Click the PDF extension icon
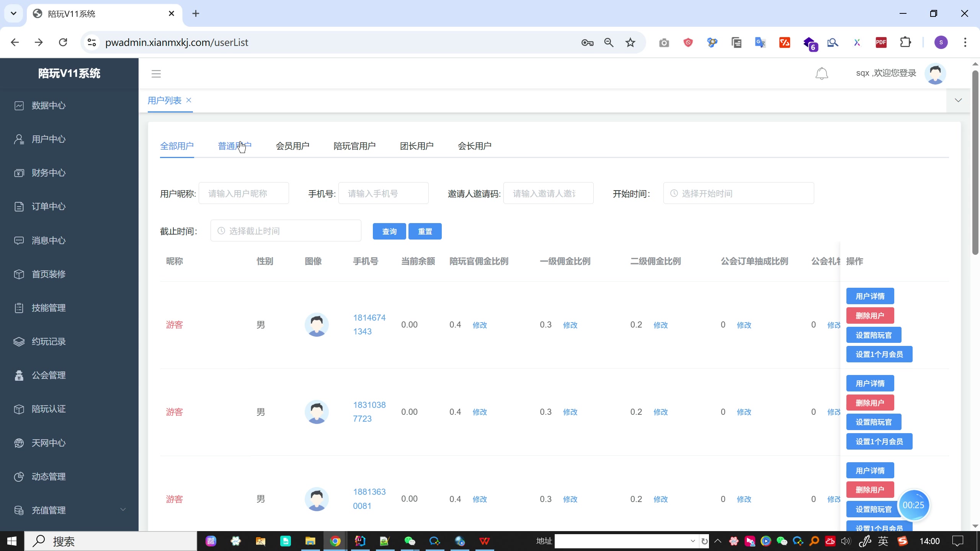Viewport: 980px width, 551px height. (881, 42)
